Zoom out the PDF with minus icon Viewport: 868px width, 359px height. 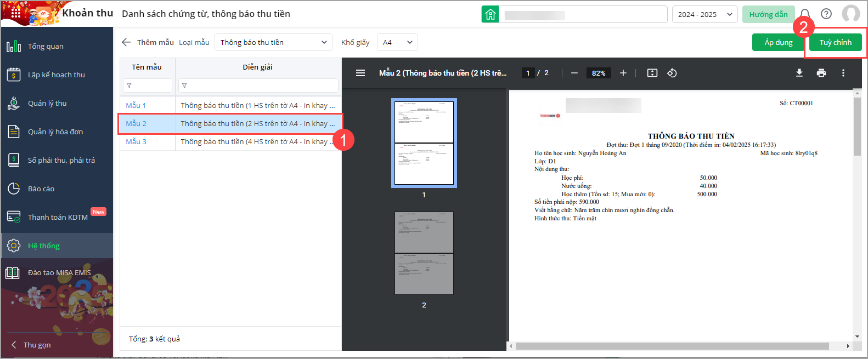coord(574,73)
